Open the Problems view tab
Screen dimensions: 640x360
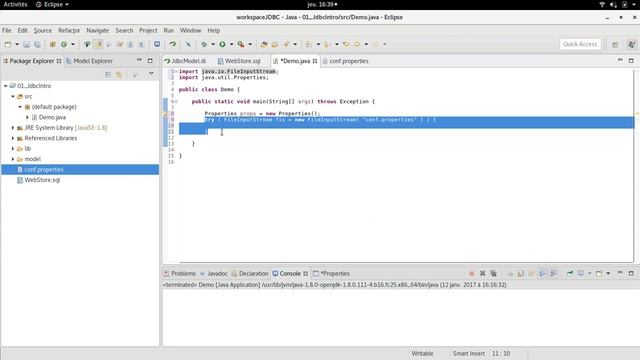tap(180, 273)
